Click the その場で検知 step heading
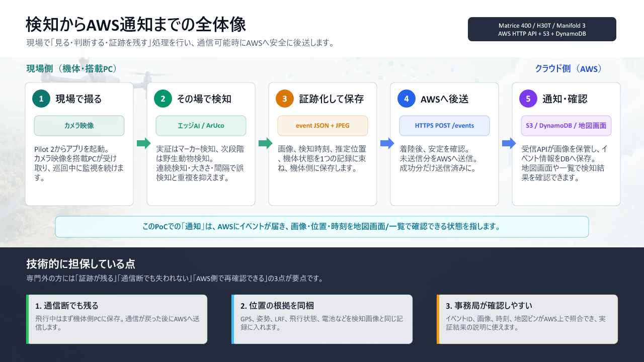This screenshot has width=644, height=362. click(x=204, y=99)
